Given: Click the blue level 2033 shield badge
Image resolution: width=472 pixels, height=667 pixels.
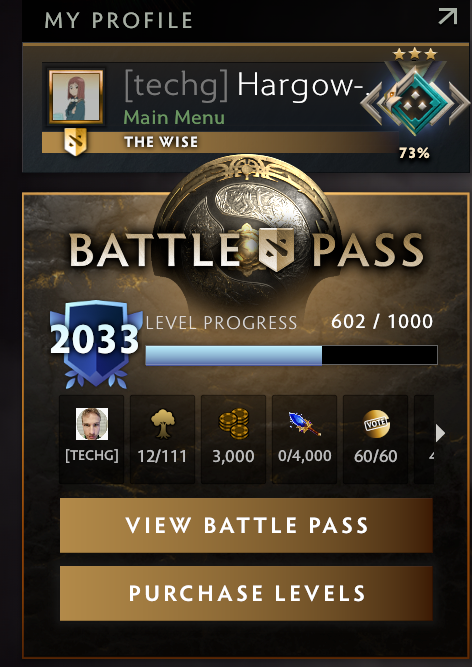Looking at the screenshot, I should coord(96,344).
